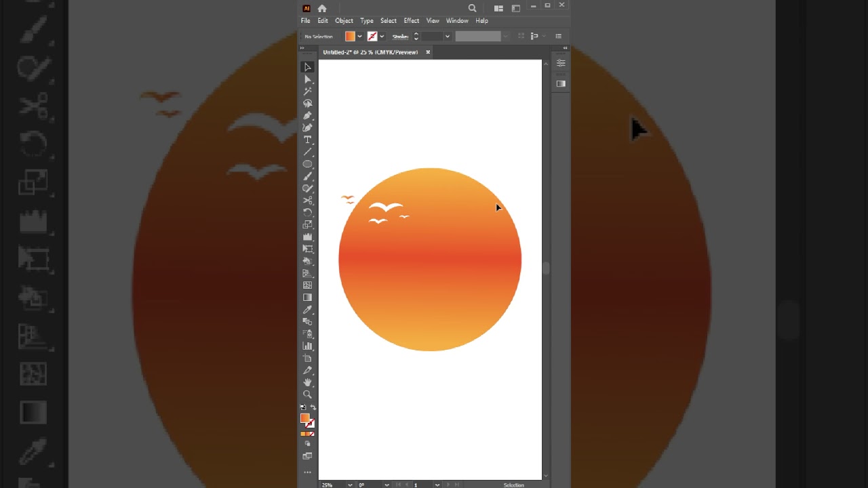Open the Edit Toolbar three dots
Screen dimensions: 868x488
click(307, 472)
